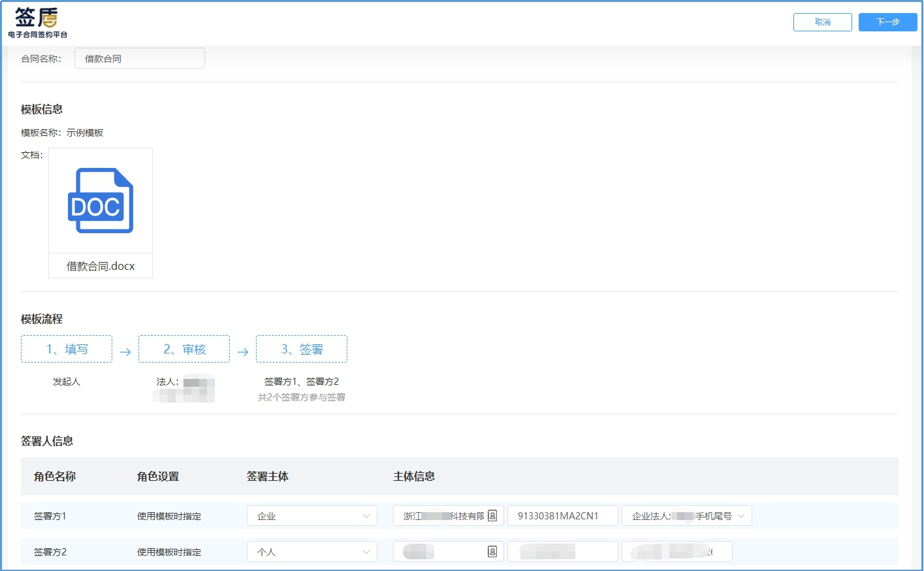Click the 签署方1、签署方2 text under 签署
This screenshot has height=571, width=924.
tap(302, 382)
